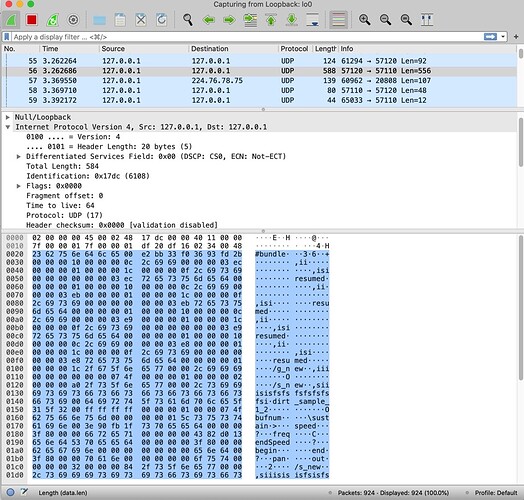Open capture options gear icon
This screenshot has width=524, height=500.
click(x=73, y=20)
